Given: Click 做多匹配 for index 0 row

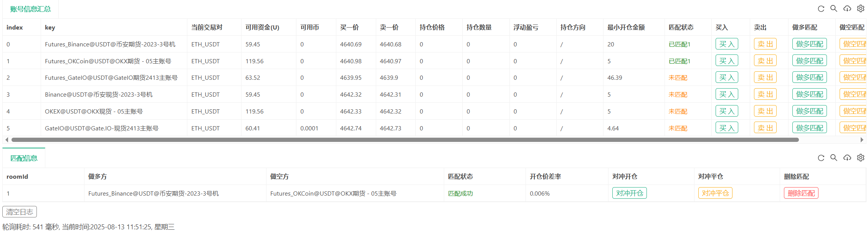Looking at the screenshot, I should [x=809, y=44].
